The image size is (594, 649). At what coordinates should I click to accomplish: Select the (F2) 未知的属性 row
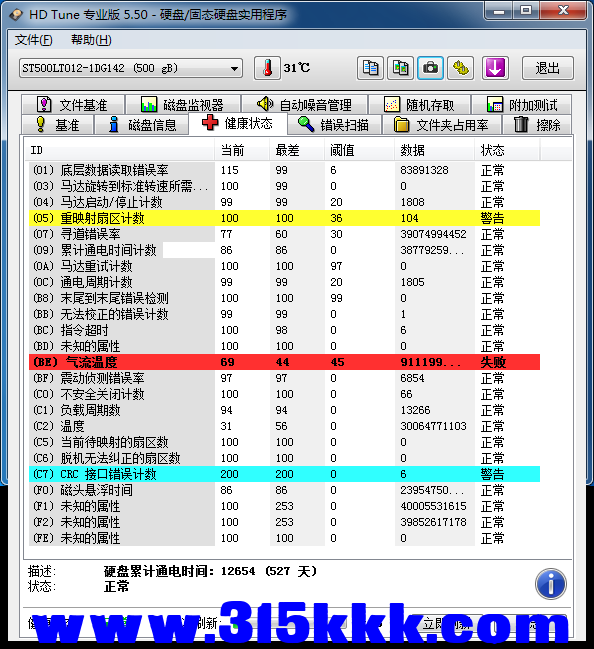pos(284,522)
